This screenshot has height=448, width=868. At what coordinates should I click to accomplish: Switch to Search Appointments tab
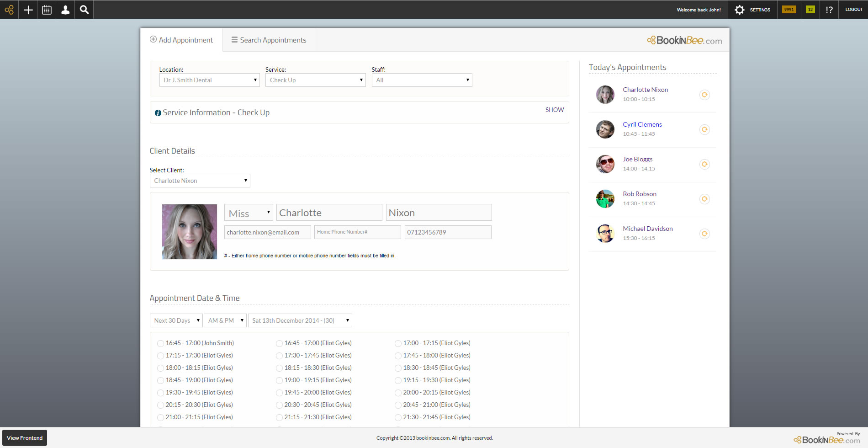[x=269, y=40]
